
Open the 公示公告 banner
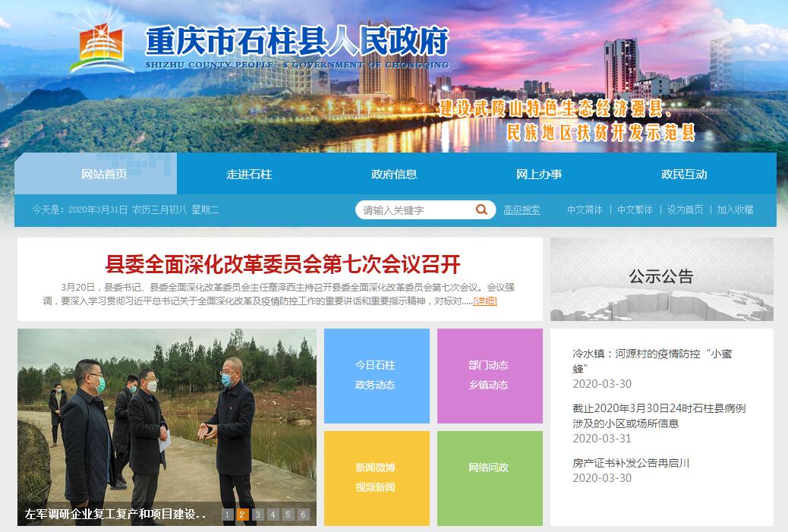(661, 279)
